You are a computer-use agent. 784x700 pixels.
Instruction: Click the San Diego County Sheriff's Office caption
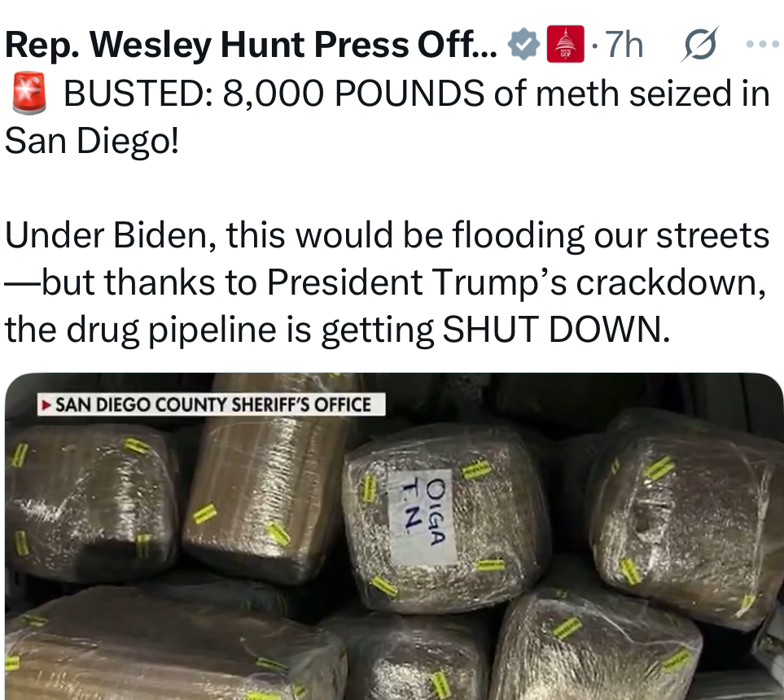click(x=212, y=404)
